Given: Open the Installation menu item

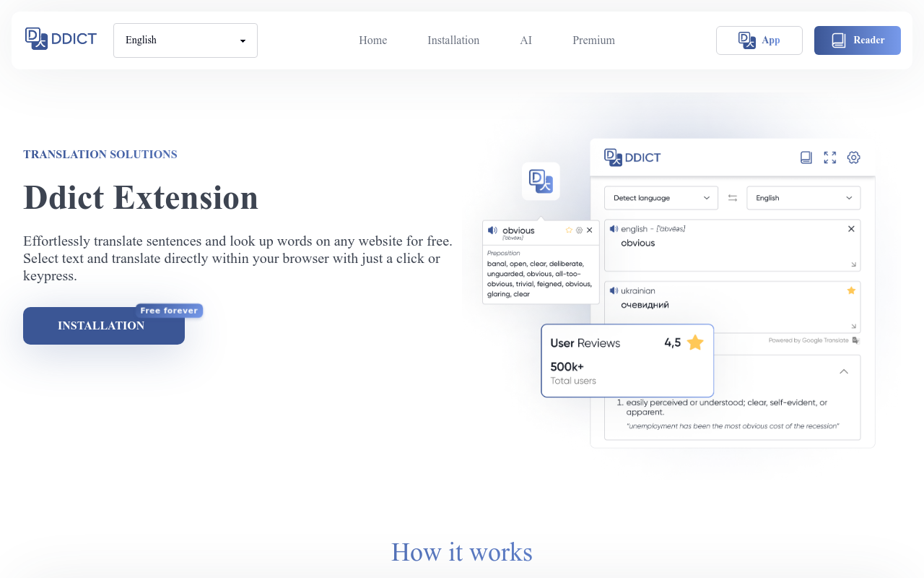Looking at the screenshot, I should tap(453, 40).
